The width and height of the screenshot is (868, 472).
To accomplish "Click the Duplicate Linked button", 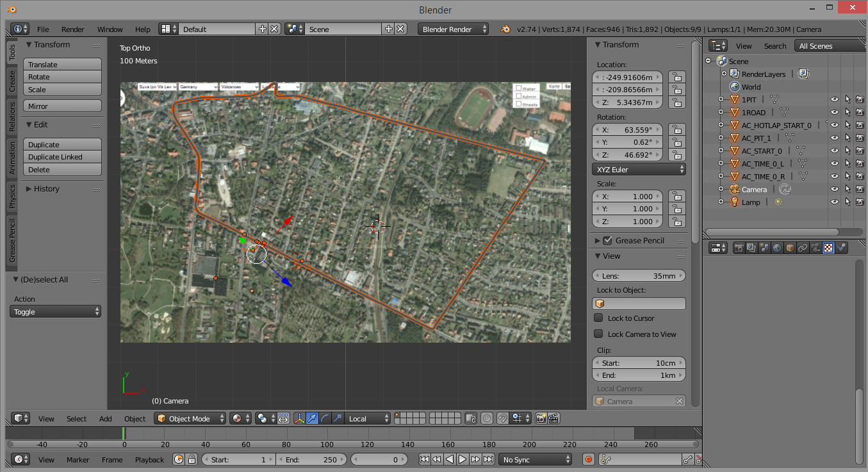I will tap(62, 157).
